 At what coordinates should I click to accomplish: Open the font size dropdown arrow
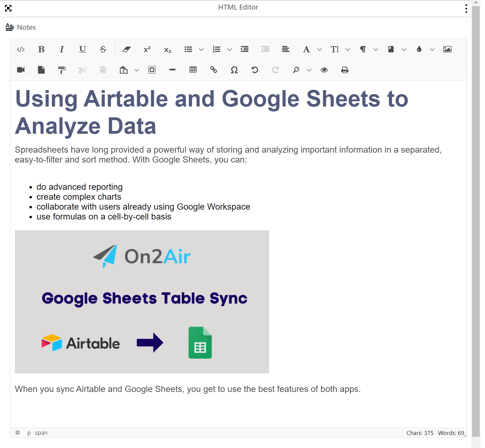pos(347,50)
